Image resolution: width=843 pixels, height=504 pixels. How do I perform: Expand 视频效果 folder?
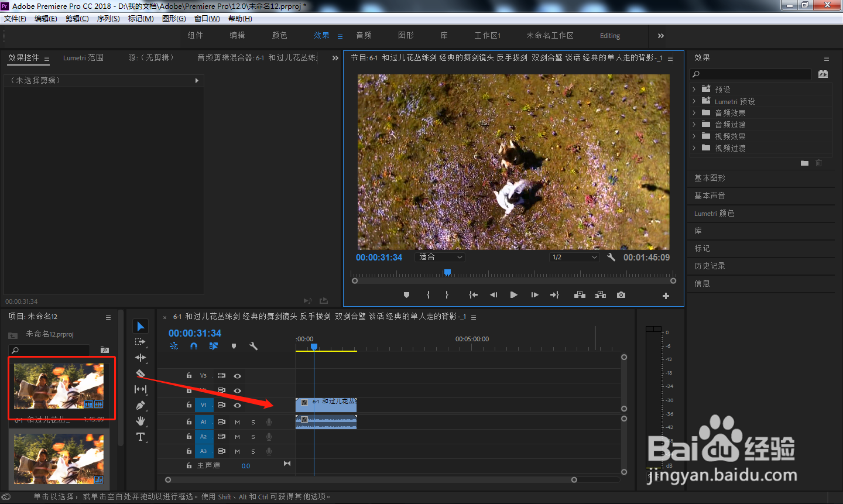[x=694, y=136]
